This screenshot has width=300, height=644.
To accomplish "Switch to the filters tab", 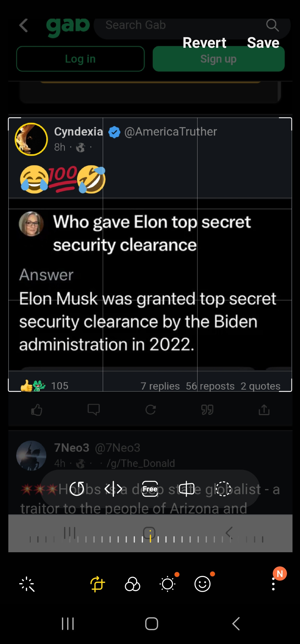I will point(132,584).
